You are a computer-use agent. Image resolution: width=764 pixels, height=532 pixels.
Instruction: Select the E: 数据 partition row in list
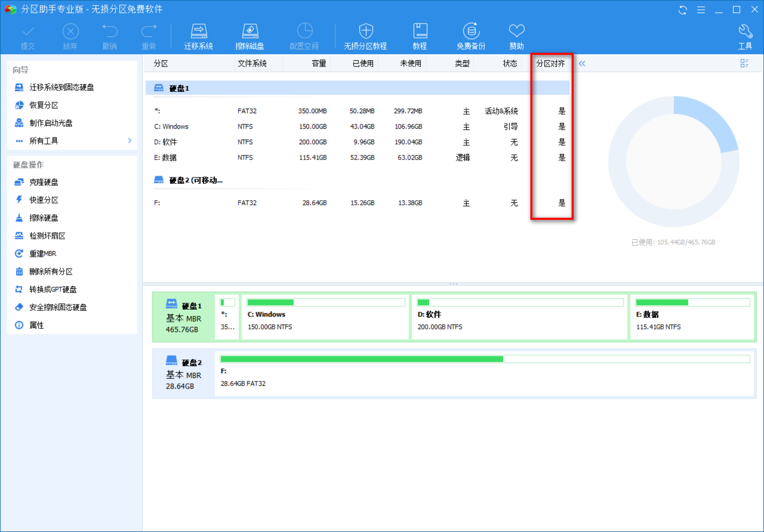(357, 157)
